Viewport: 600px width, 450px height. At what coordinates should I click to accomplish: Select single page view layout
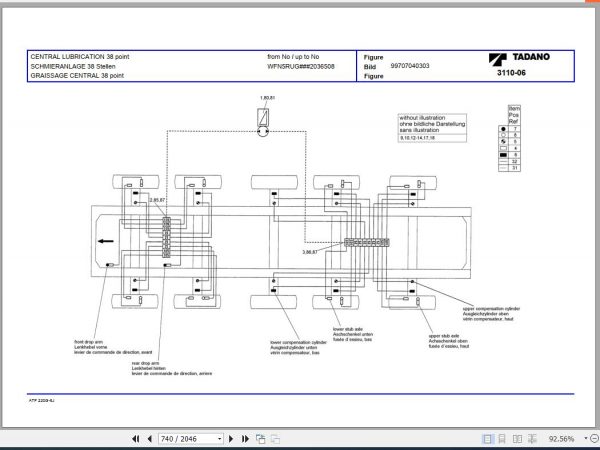point(487,439)
